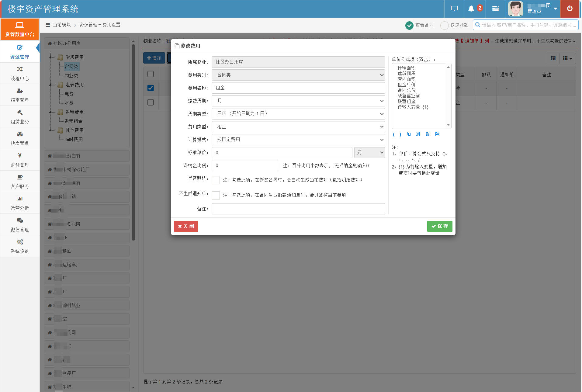This screenshot has width=582, height=392.
Task: Open the columns grid dropdown button
Action: pyautogui.click(x=567, y=58)
